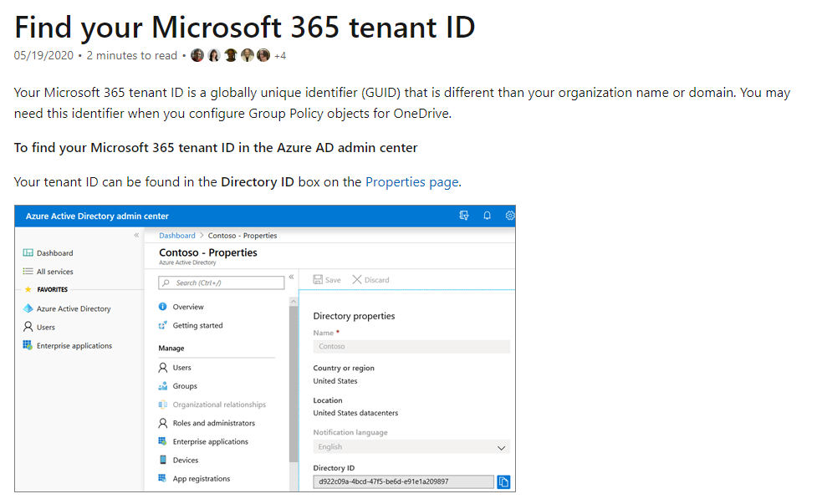822x504 pixels.
Task: Click the Favorites star icon
Action: (x=28, y=289)
